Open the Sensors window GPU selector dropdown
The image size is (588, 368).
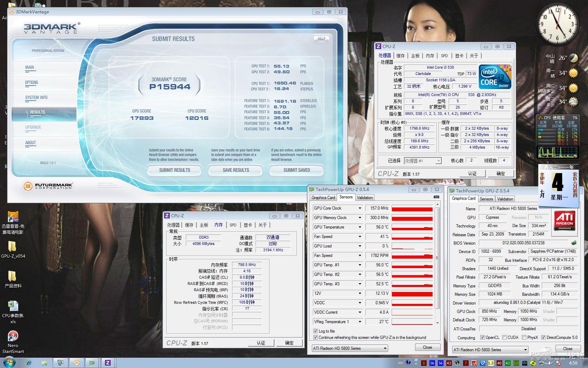[350, 348]
